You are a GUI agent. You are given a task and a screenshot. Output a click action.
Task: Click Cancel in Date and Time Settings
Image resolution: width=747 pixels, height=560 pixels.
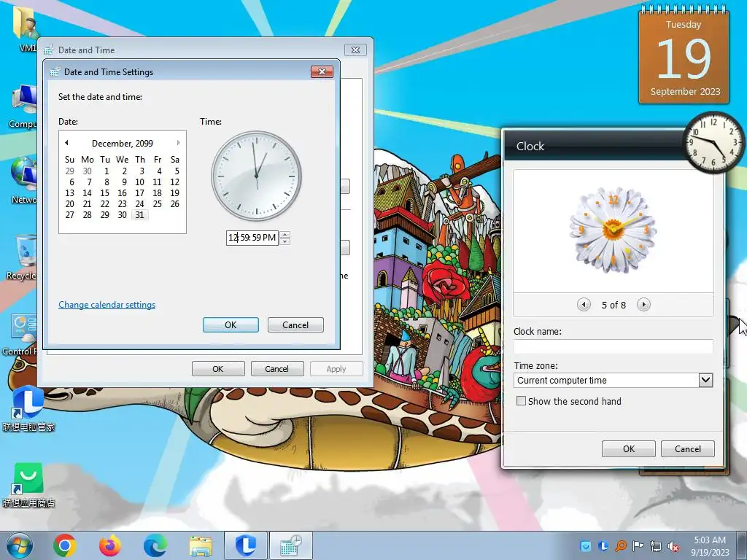[295, 324]
